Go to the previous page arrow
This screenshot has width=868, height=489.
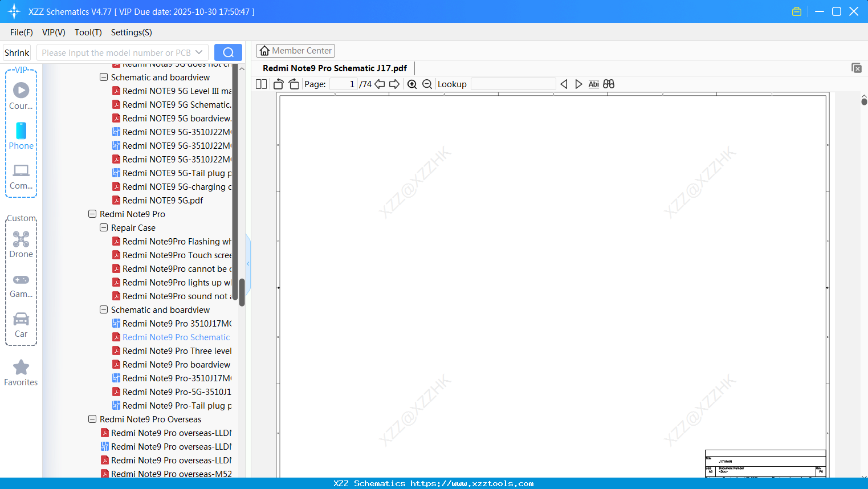(x=380, y=84)
